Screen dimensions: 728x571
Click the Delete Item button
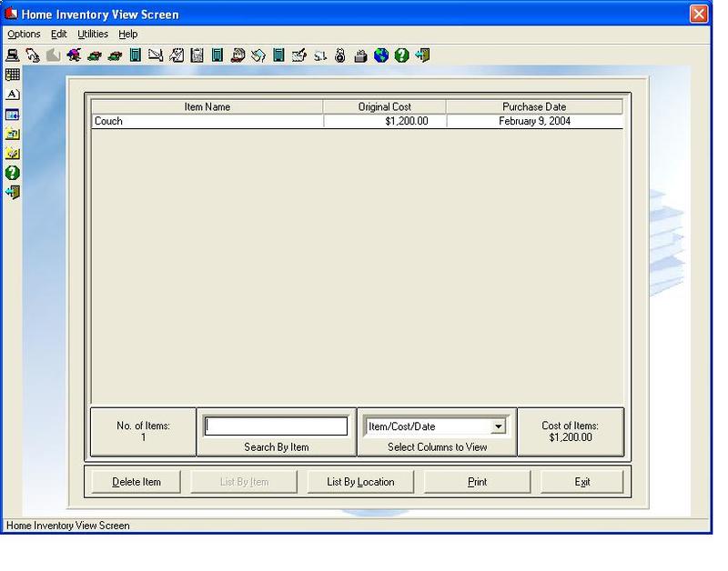point(136,482)
